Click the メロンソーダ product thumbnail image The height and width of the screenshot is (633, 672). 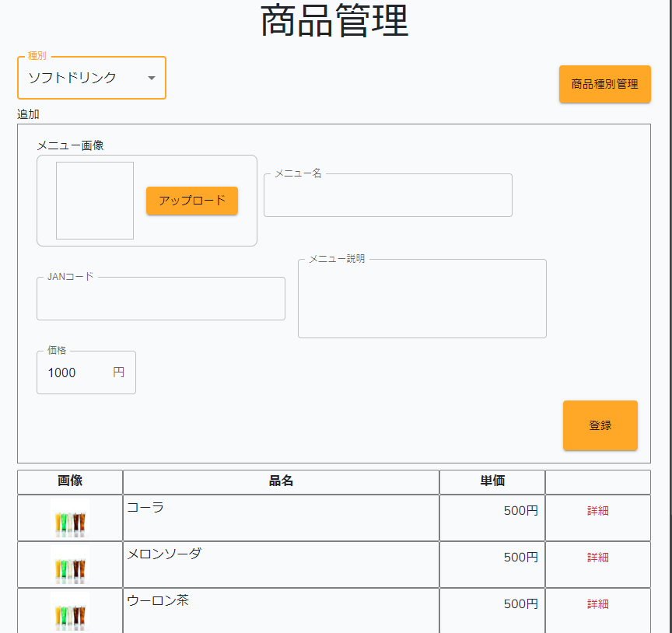[x=70, y=565]
